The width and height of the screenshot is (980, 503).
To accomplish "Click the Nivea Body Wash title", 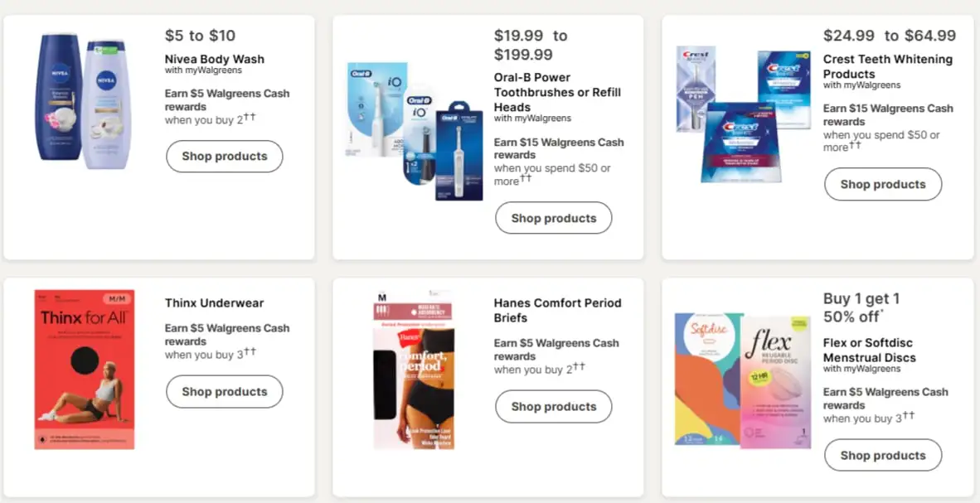I will coord(215,60).
